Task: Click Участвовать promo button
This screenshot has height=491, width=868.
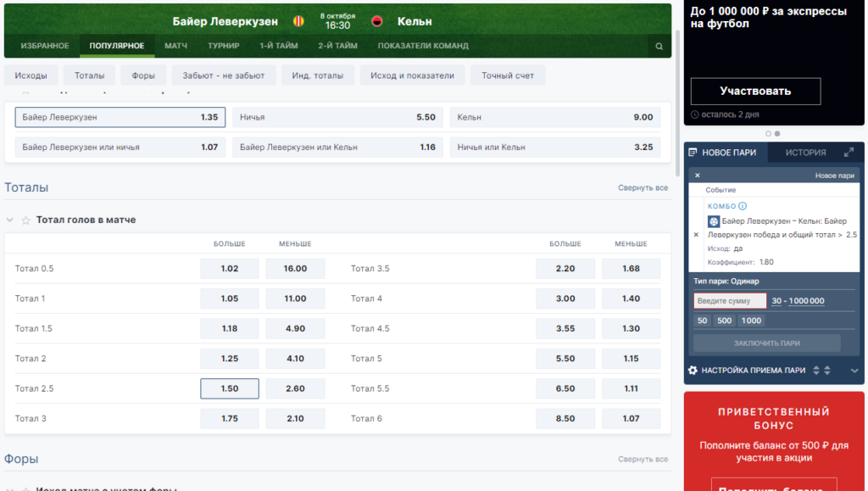Action: [x=755, y=92]
